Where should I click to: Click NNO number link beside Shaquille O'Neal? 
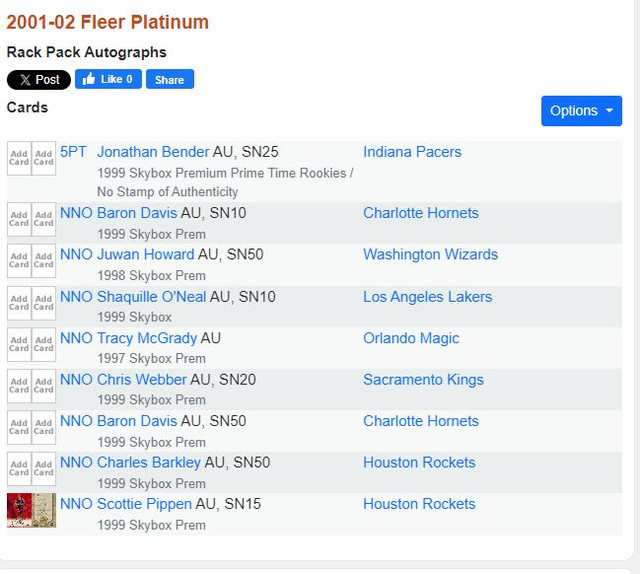point(76,297)
